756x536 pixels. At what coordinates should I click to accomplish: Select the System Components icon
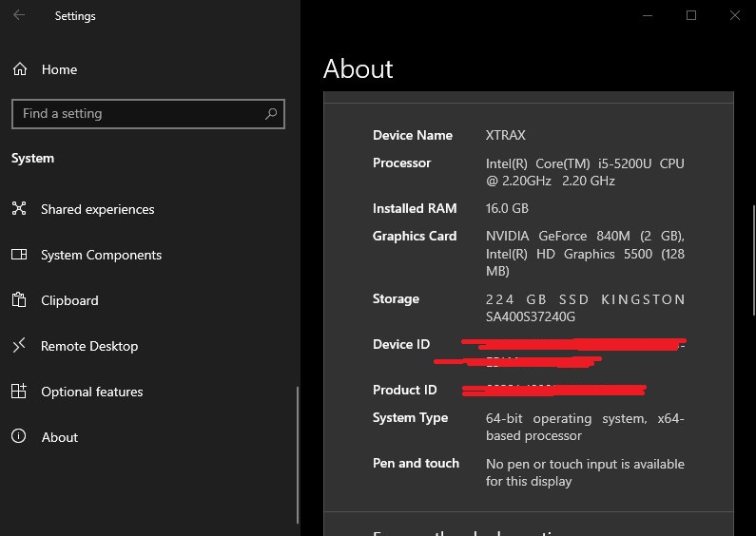click(19, 255)
